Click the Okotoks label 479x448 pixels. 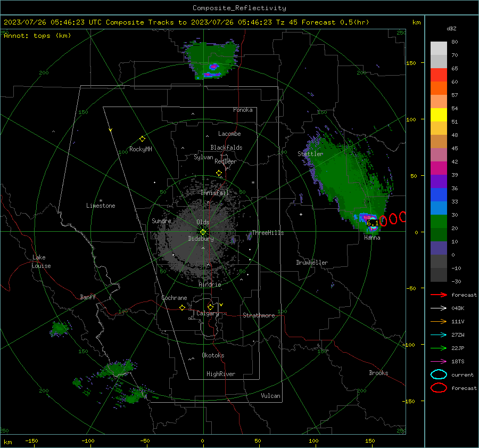pos(213,355)
